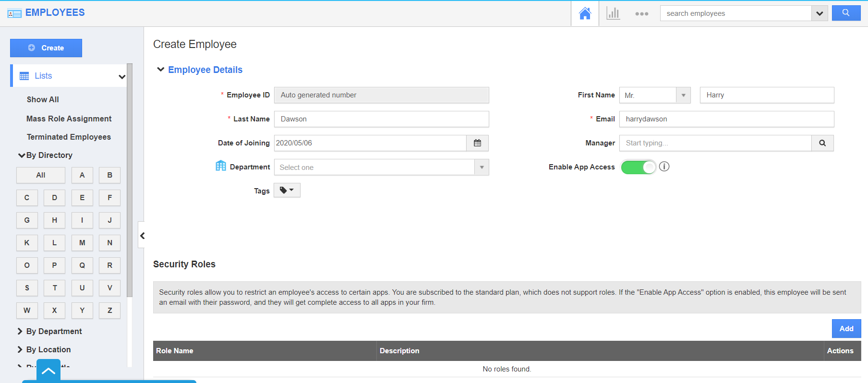The image size is (868, 383).
Task: Open Mass Role Assignment list
Action: pyautogui.click(x=69, y=119)
